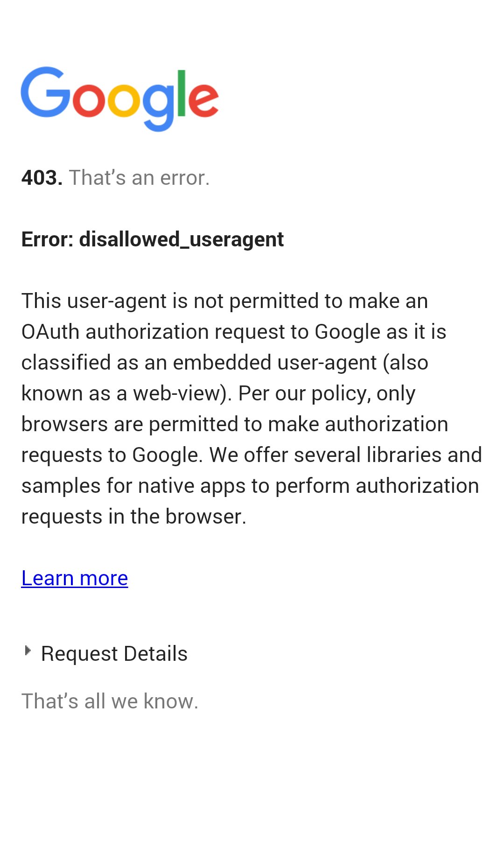504x861 pixels.
Task: Click the blue capital G in logo
Action: [x=45, y=92]
